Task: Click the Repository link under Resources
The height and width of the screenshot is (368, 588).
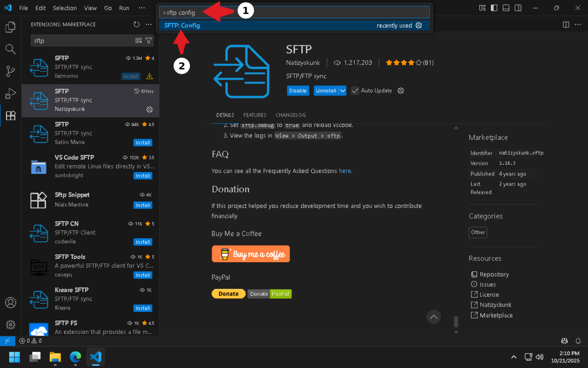Action: click(x=494, y=275)
